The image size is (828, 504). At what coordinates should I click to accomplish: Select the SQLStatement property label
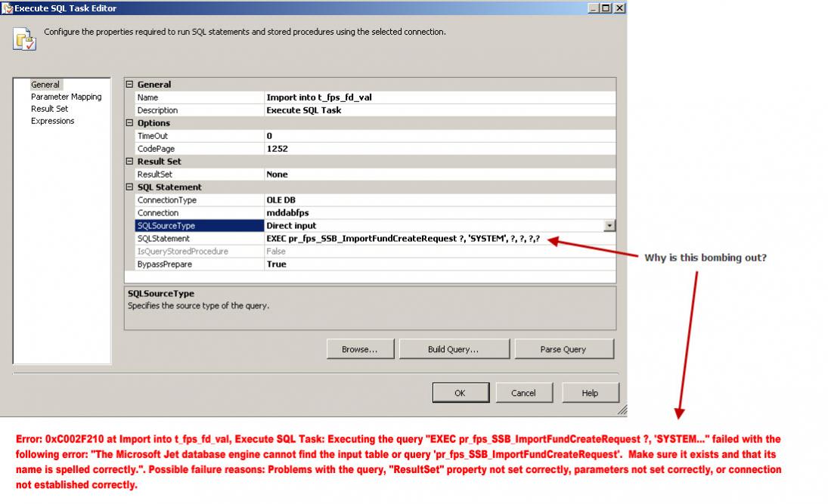200,239
